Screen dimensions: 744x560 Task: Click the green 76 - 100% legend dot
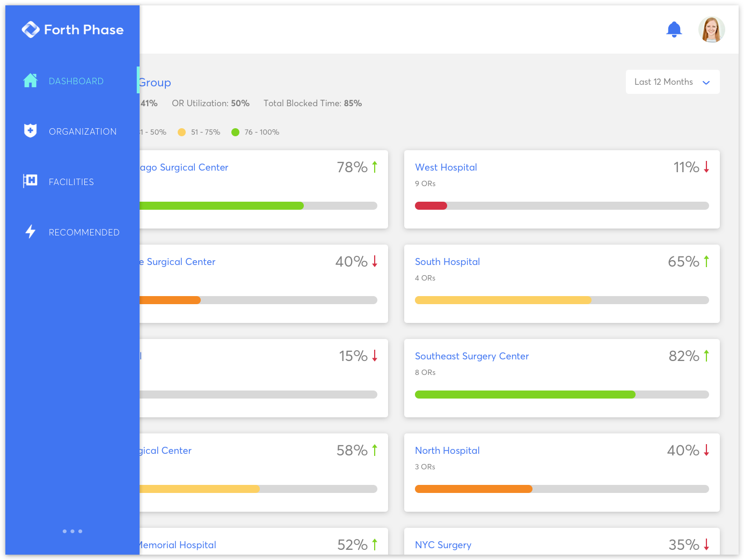[235, 132]
